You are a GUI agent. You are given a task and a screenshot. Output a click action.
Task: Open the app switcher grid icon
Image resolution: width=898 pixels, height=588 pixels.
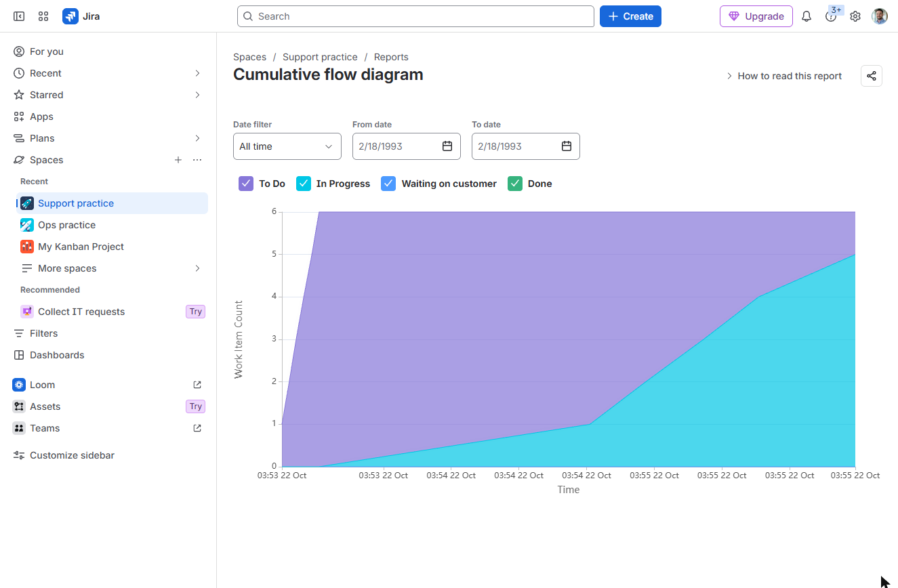tap(43, 16)
